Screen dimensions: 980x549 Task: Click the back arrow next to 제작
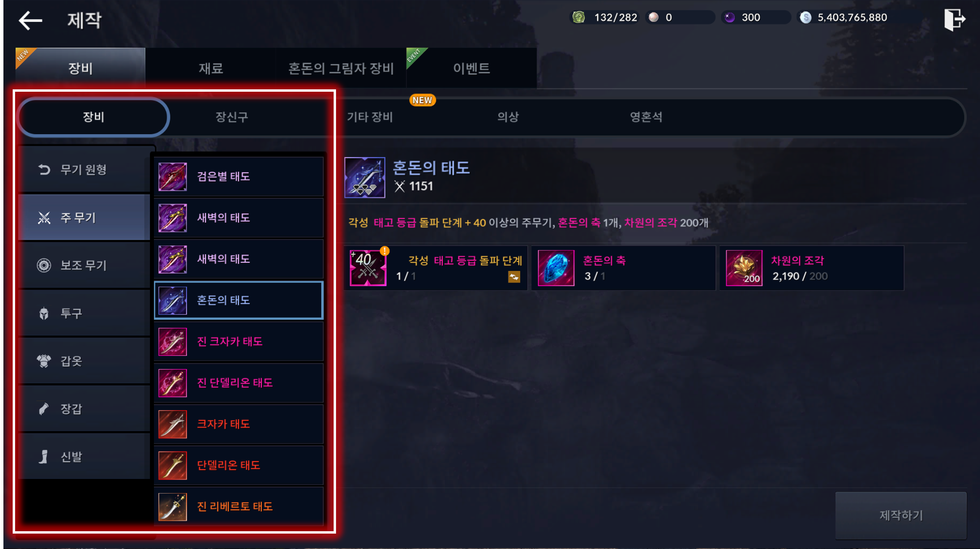point(30,20)
